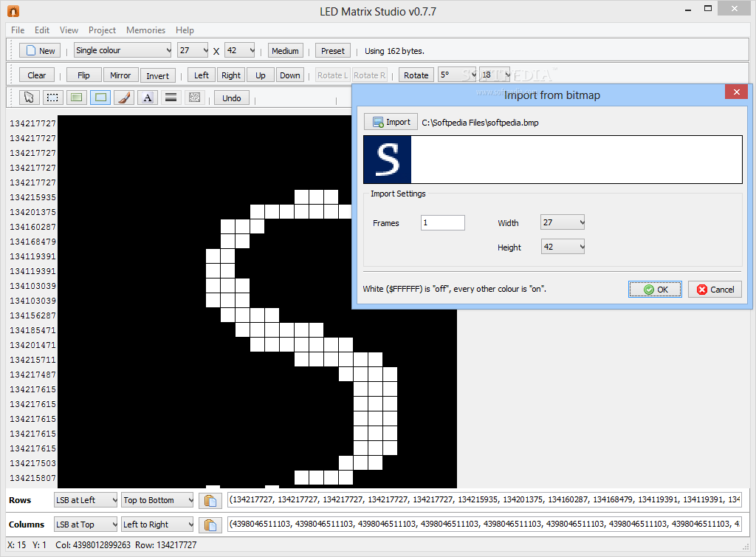Choose the filled rectangle tool
Viewport: 756px width, 557px height.
point(76,98)
